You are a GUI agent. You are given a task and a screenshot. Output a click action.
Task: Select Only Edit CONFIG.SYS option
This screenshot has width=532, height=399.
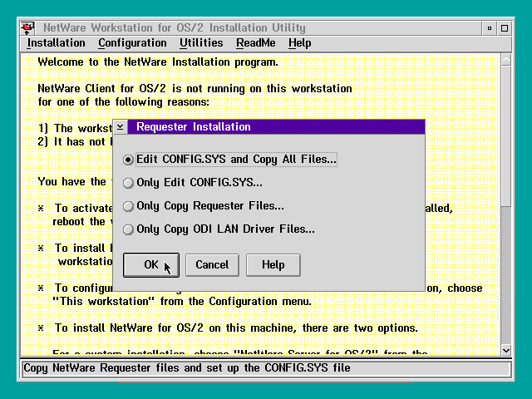[193, 183]
